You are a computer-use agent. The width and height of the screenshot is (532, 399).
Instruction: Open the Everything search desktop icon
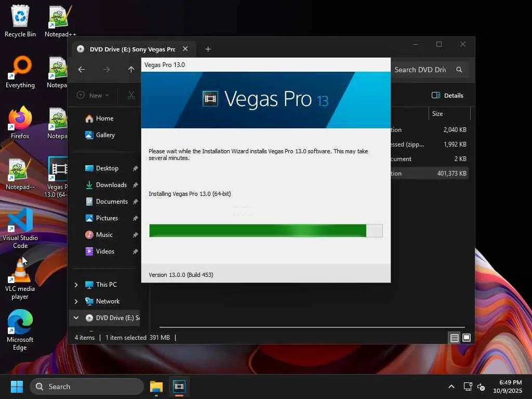[x=20, y=72]
